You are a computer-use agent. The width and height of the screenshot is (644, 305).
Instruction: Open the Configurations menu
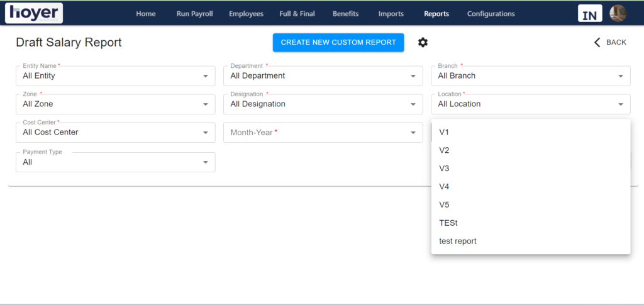tap(491, 14)
